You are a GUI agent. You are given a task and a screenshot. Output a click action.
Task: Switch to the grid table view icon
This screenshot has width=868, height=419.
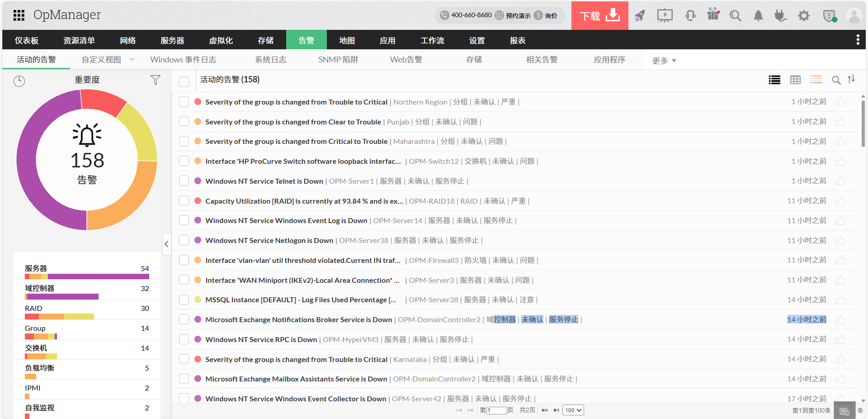(795, 80)
